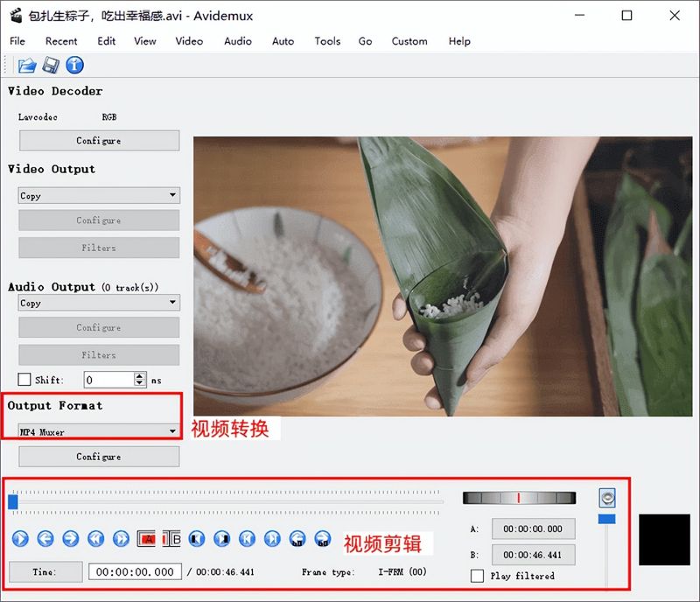
Task: Toggle mute with the speaker icon
Action: (607, 498)
